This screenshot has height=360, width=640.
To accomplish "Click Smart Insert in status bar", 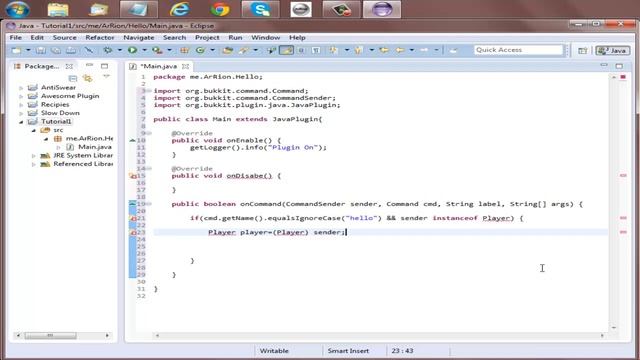I will [x=348, y=351].
